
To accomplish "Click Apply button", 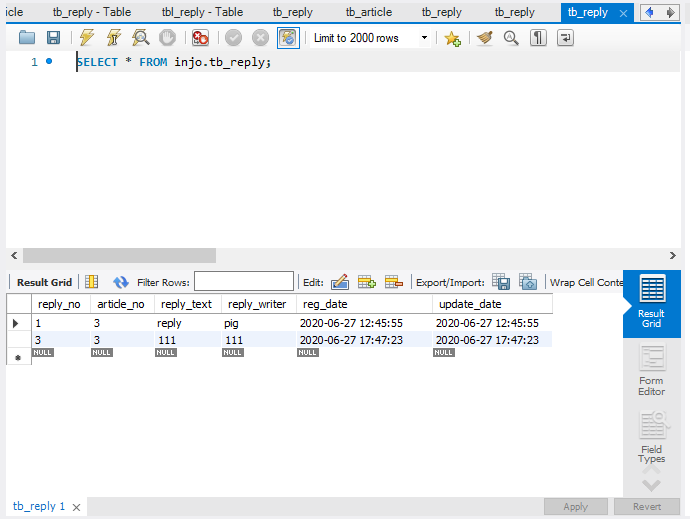I will click(x=576, y=507).
